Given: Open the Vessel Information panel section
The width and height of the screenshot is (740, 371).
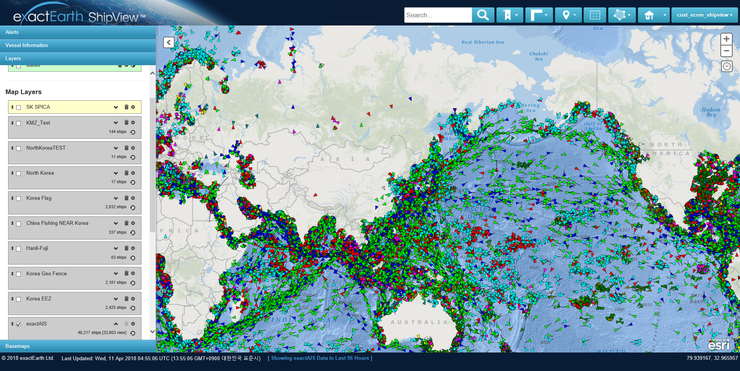Looking at the screenshot, I should pos(78,45).
